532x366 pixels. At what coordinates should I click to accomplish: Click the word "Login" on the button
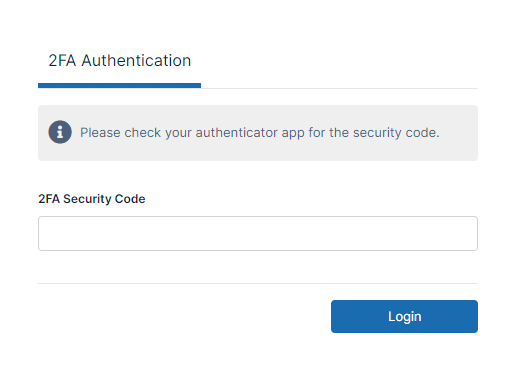[x=405, y=317]
